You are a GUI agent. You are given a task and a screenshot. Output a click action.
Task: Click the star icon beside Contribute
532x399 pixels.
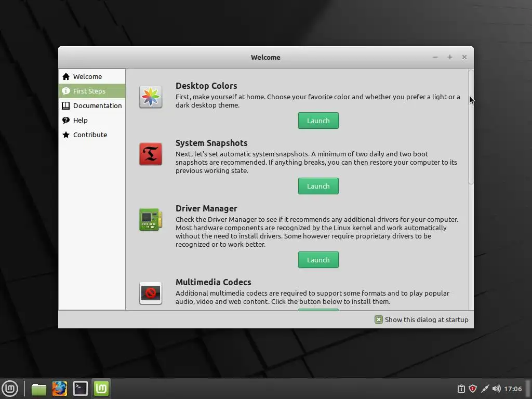[x=66, y=135]
